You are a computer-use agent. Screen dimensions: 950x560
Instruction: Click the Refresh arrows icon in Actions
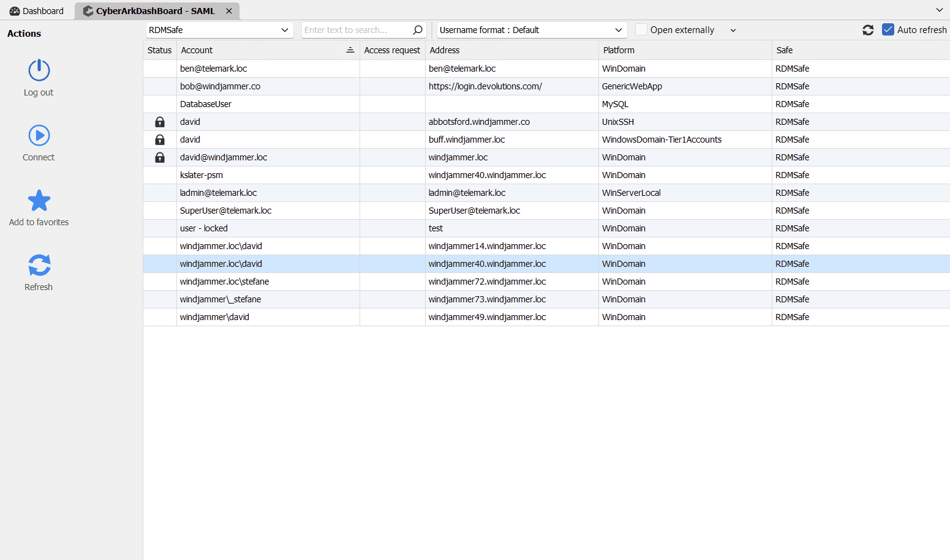pos(39,265)
